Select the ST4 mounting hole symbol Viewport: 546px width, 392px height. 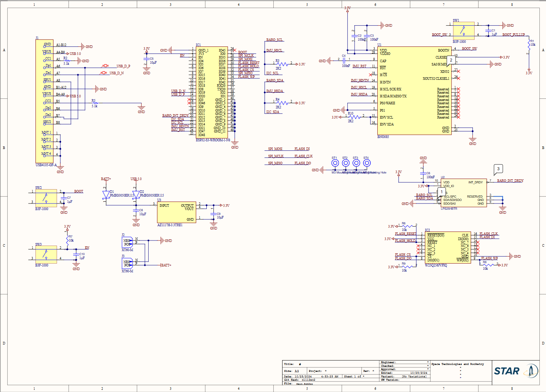click(x=367, y=163)
